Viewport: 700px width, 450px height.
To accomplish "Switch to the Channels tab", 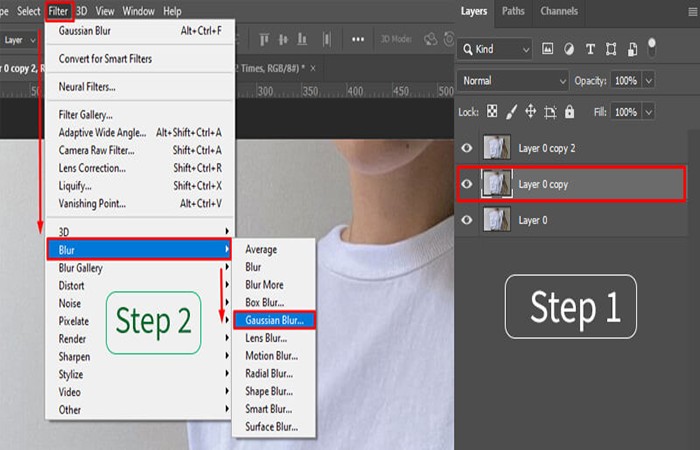I will coord(559,11).
